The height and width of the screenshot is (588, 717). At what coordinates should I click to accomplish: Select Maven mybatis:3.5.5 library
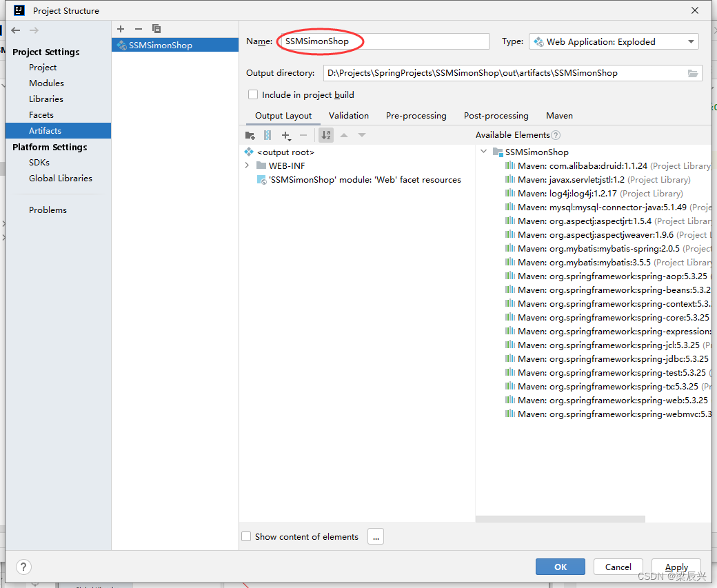point(608,262)
